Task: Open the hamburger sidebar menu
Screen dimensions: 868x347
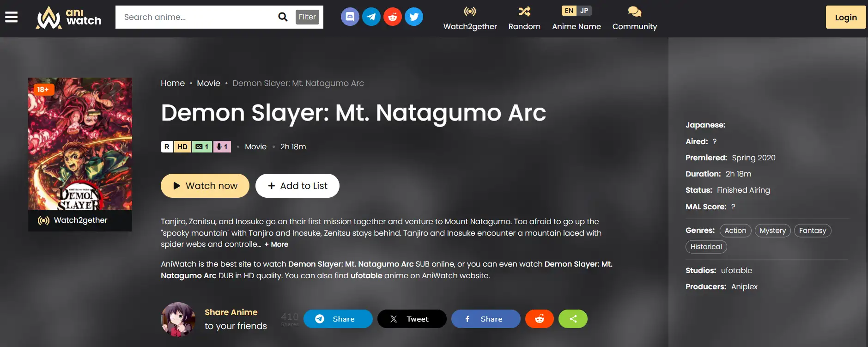Action: tap(12, 17)
